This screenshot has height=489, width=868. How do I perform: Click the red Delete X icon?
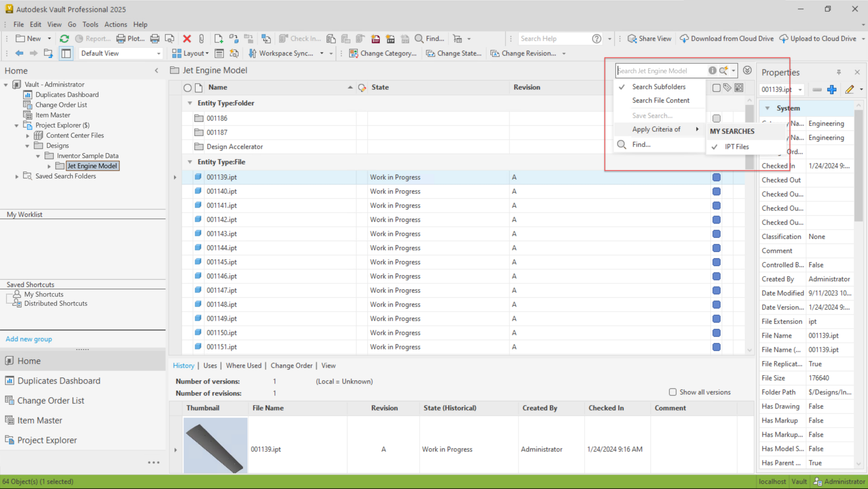(187, 39)
